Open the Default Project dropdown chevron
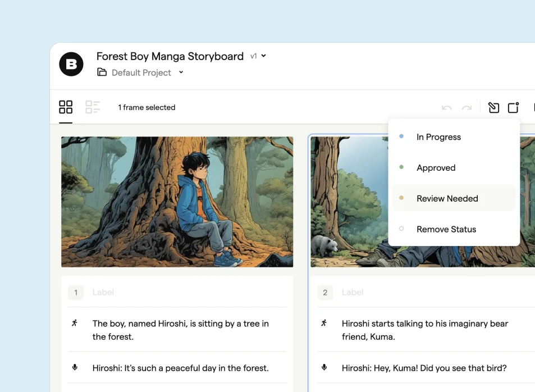535x392 pixels. coord(181,72)
